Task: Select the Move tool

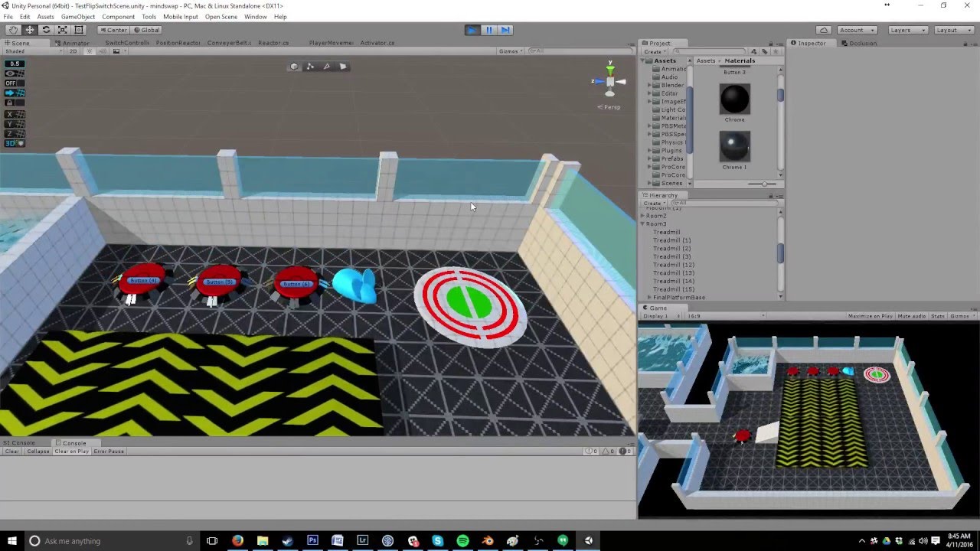Action: tap(30, 30)
